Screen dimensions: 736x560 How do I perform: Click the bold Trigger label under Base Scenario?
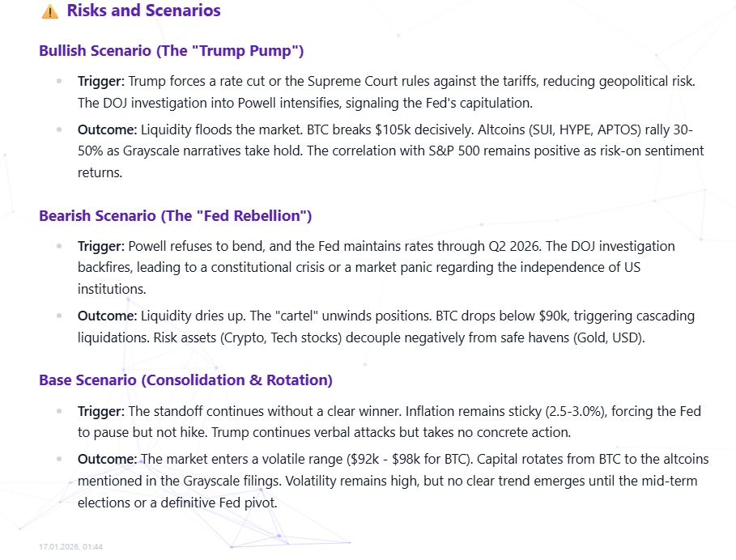pos(101,410)
